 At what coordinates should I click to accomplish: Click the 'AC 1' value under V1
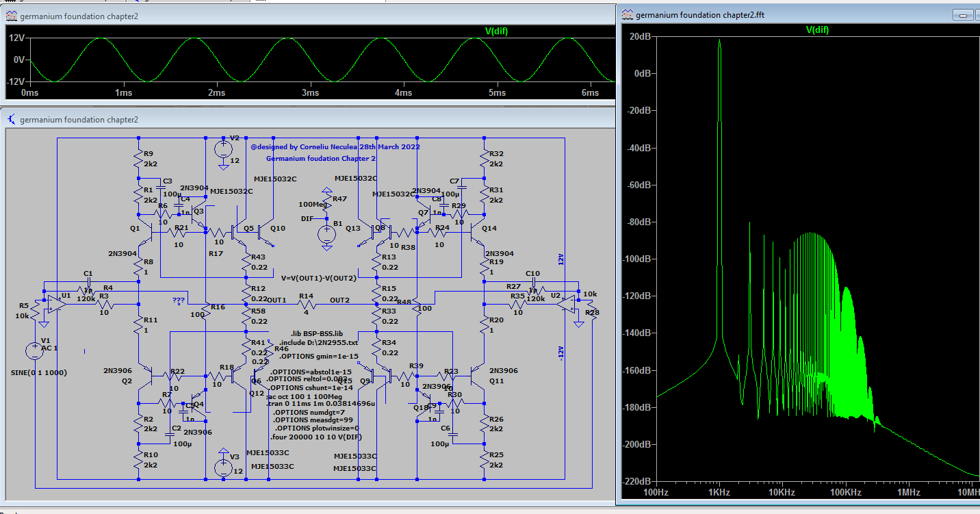51,348
